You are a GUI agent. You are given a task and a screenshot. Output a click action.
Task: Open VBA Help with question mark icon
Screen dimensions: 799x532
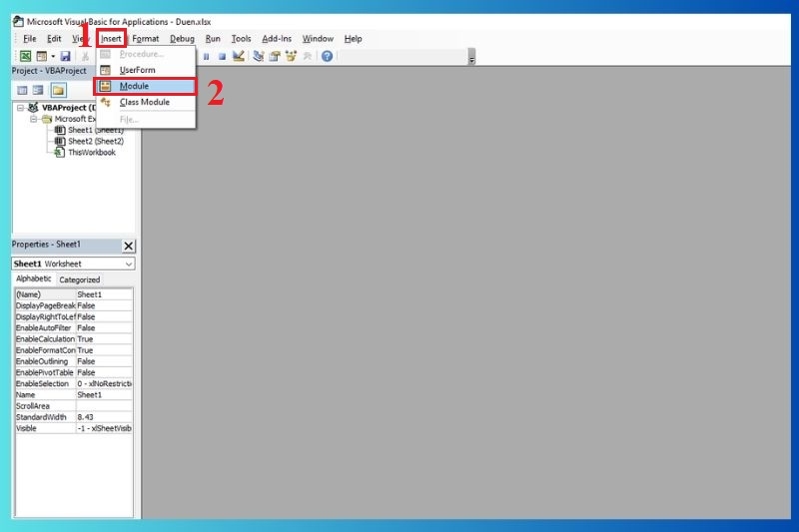328,56
